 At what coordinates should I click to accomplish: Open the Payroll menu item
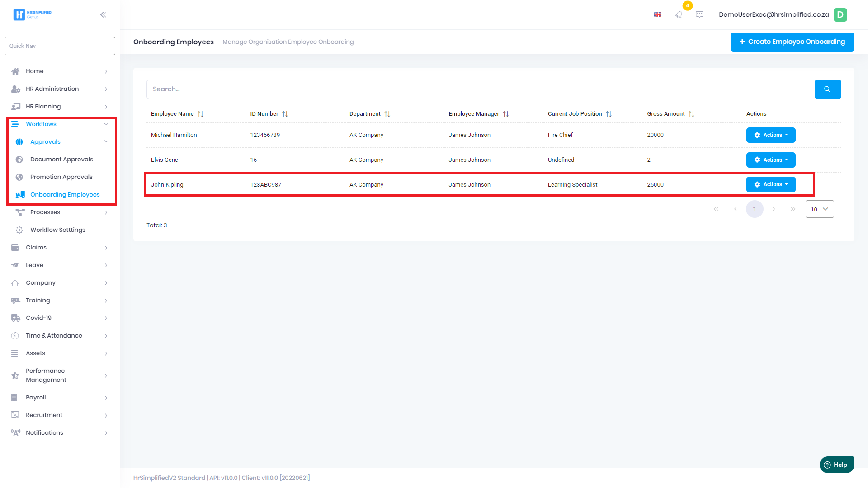coord(36,398)
